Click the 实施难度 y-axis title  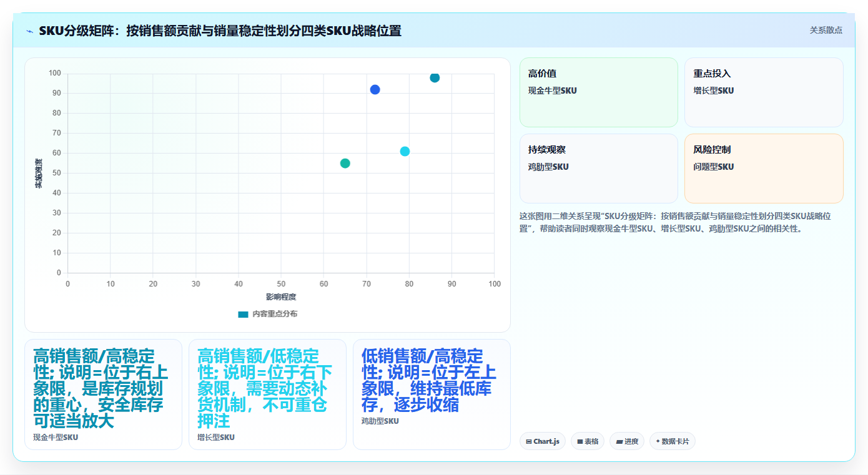[x=38, y=174]
